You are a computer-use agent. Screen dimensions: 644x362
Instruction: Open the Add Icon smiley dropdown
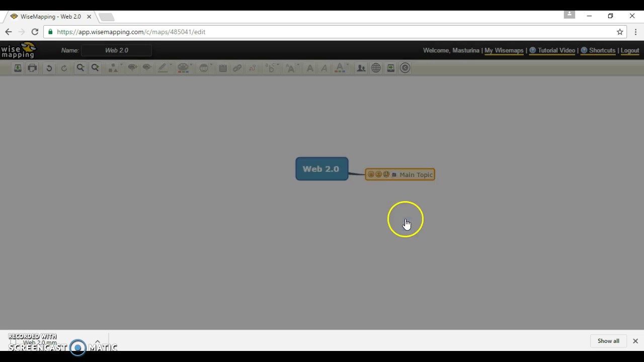(204, 68)
